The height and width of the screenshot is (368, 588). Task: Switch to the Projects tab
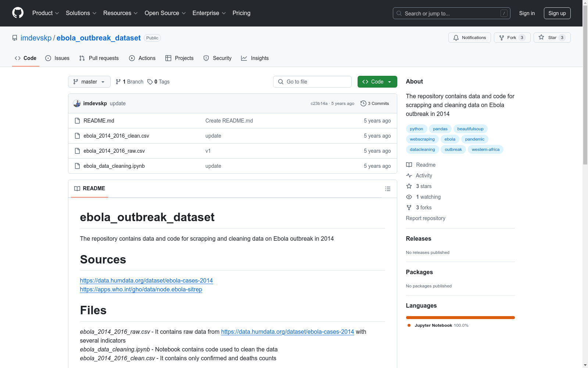[x=179, y=58]
